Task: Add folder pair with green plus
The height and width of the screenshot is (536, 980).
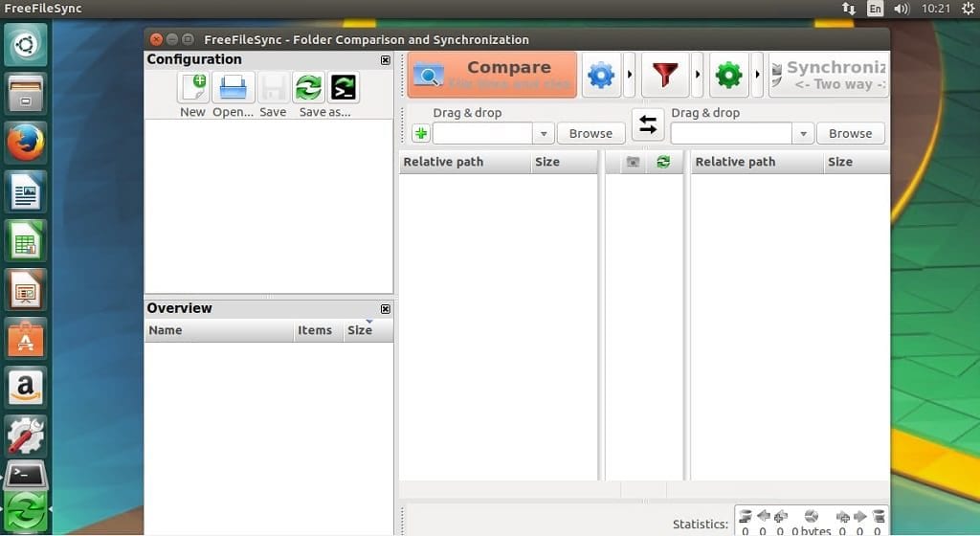Action: pyautogui.click(x=421, y=133)
